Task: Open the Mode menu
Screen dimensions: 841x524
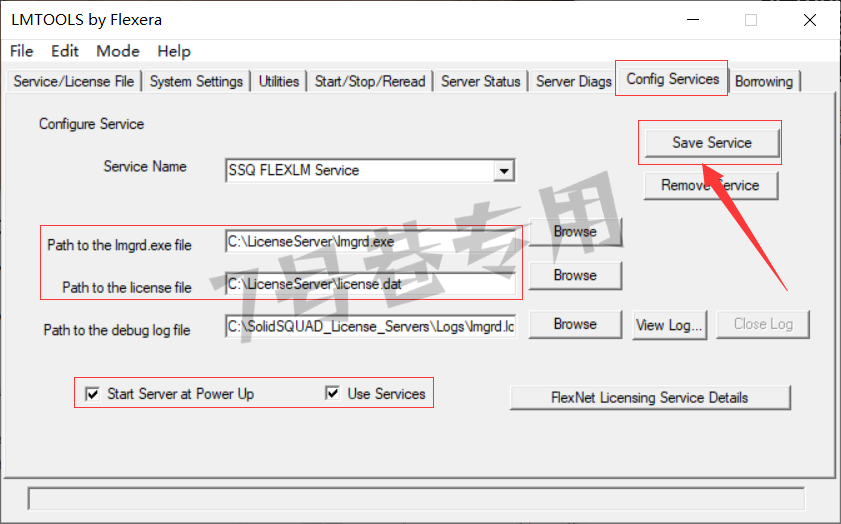Action: (118, 51)
